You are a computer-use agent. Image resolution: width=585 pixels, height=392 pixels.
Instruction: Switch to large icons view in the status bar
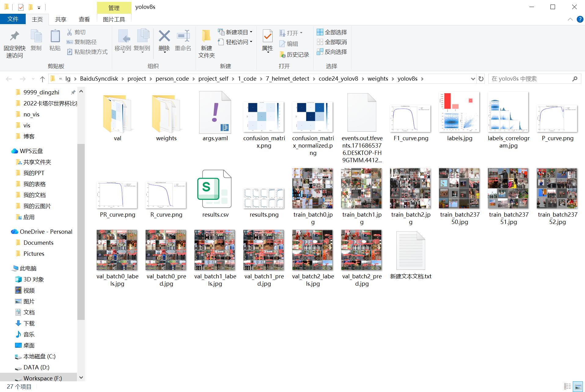tap(578, 387)
